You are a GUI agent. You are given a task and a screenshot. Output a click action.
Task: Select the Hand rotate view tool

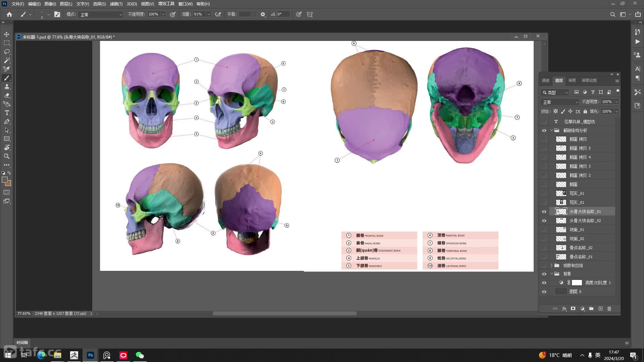pos(7,147)
